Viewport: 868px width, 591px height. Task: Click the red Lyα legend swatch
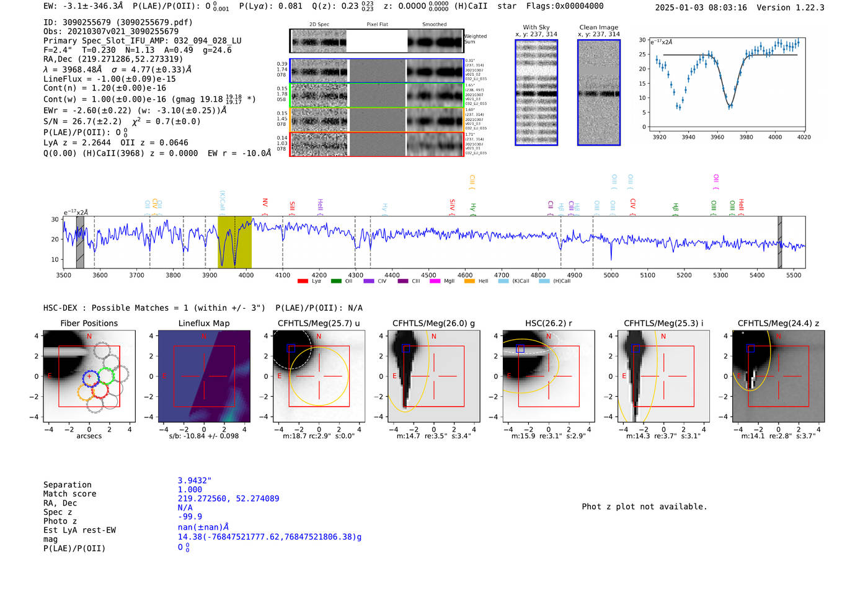pyautogui.click(x=303, y=281)
